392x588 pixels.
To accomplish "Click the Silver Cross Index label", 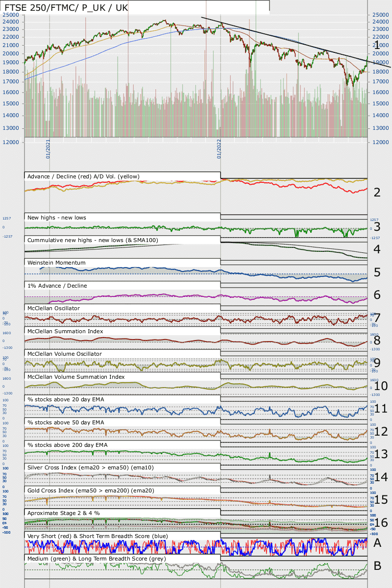I will click(91, 468).
